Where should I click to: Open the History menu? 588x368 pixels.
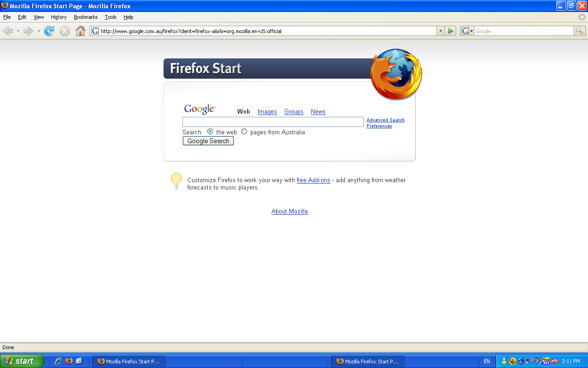[59, 17]
